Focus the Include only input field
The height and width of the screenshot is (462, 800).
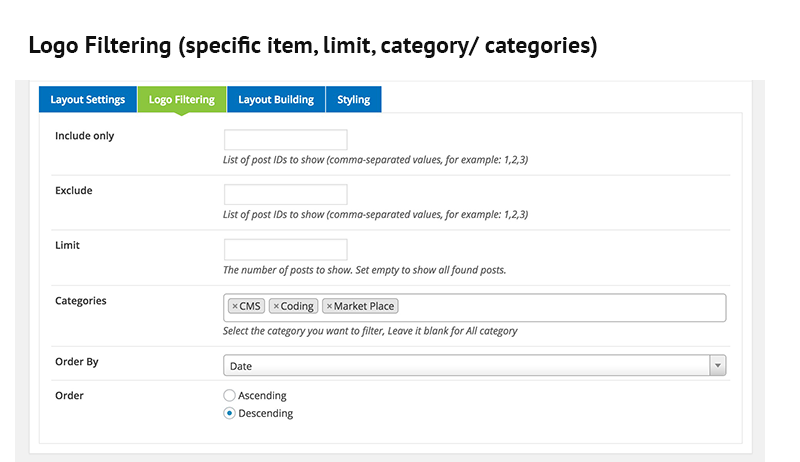pos(285,140)
